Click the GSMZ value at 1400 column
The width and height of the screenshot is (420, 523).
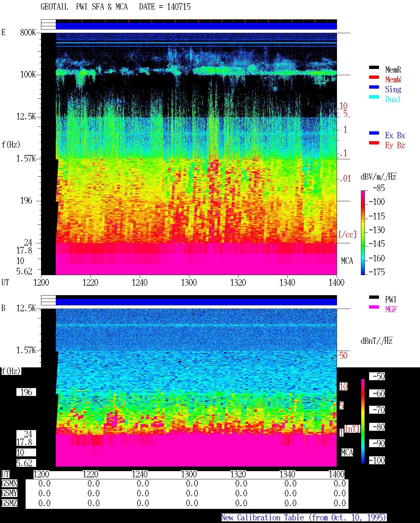click(x=340, y=503)
